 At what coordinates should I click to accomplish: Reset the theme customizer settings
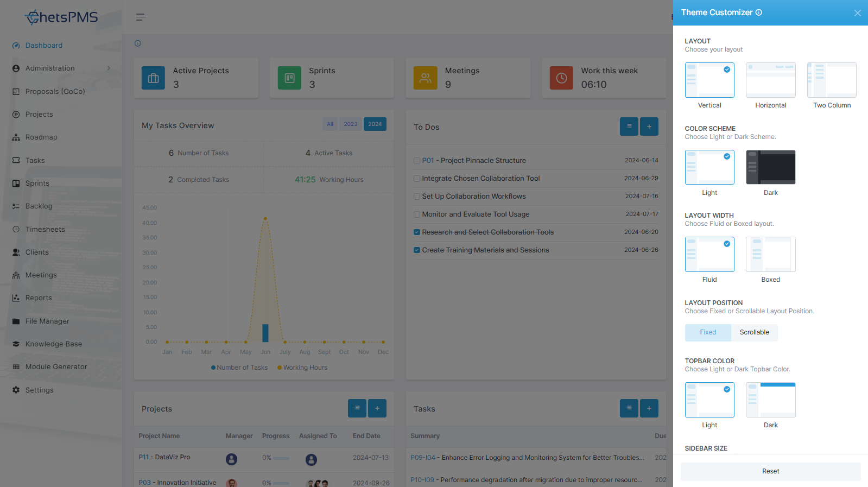click(770, 471)
